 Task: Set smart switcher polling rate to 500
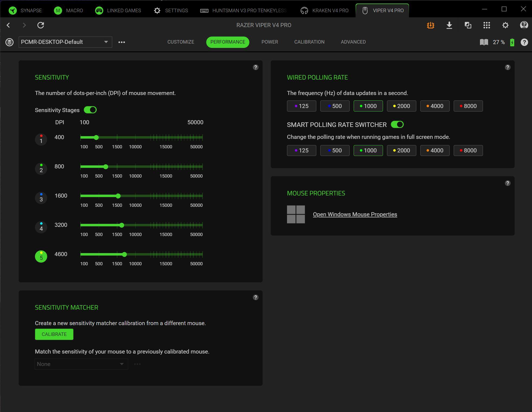tap(335, 151)
